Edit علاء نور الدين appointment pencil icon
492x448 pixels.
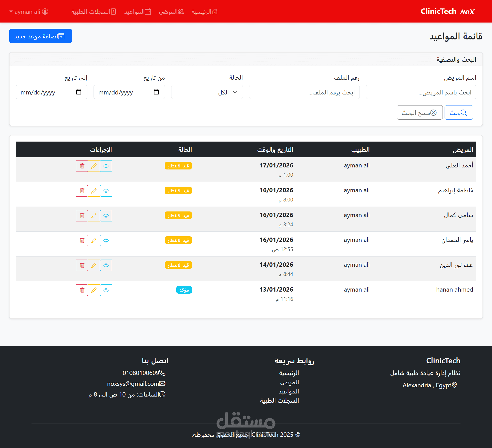click(94, 265)
